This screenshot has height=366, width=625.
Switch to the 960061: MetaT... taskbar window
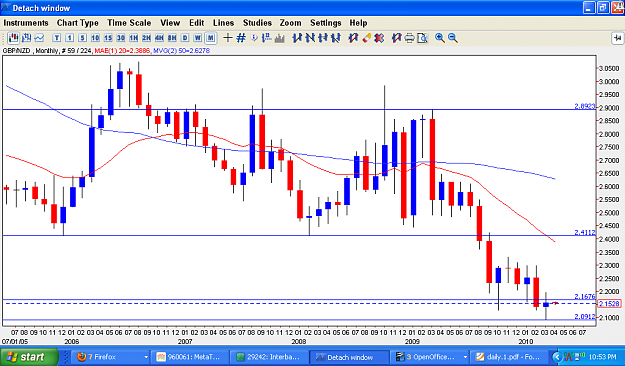191,357
